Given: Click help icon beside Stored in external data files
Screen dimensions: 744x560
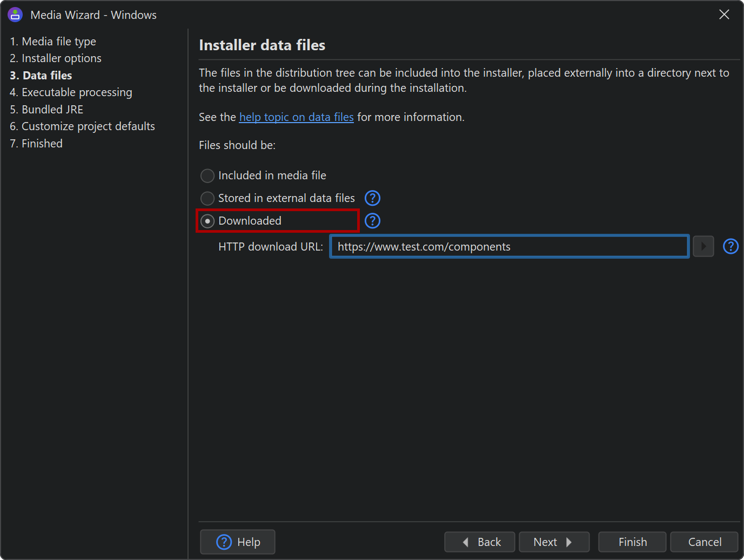Looking at the screenshot, I should pyautogui.click(x=372, y=198).
